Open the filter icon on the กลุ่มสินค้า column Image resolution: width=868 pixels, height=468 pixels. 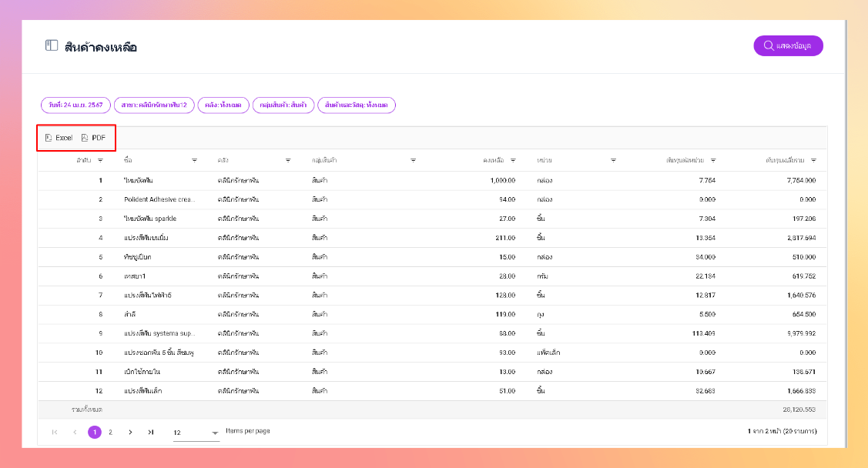coord(413,160)
